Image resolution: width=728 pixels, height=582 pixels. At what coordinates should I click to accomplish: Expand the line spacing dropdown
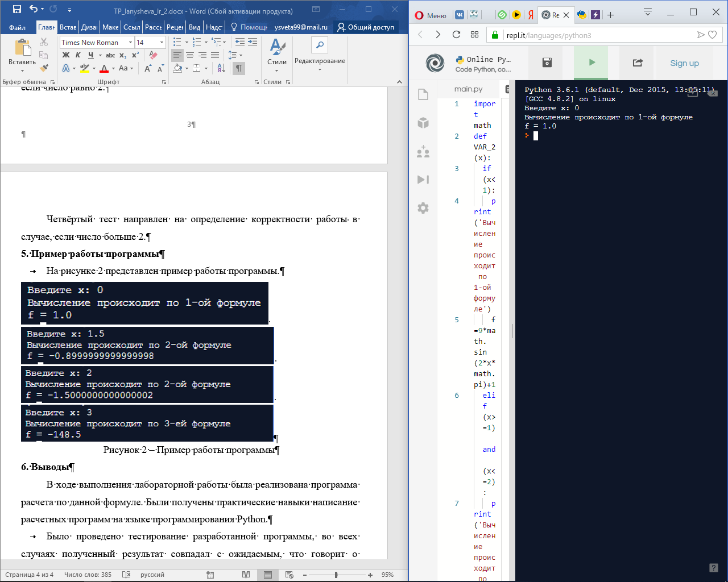[x=241, y=55]
